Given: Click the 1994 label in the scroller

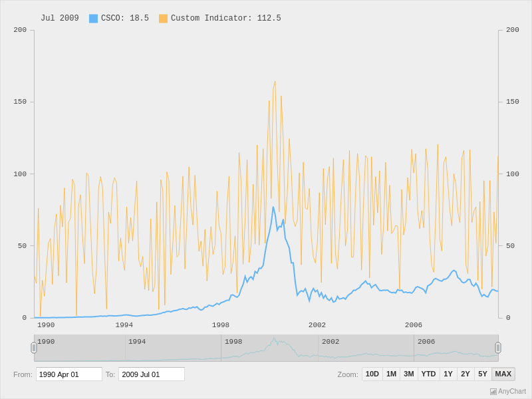Looking at the screenshot, I should coord(137,342).
